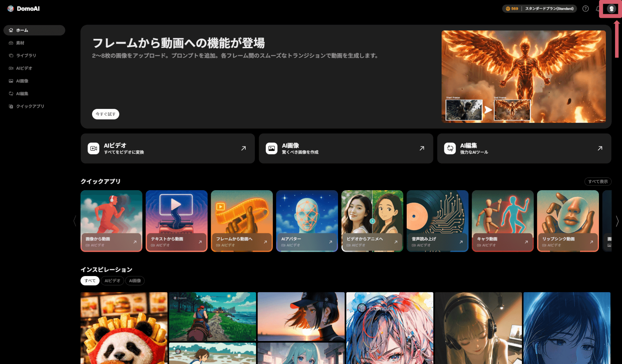
Task: Click the credits coin balance 569
Action: 512,8
